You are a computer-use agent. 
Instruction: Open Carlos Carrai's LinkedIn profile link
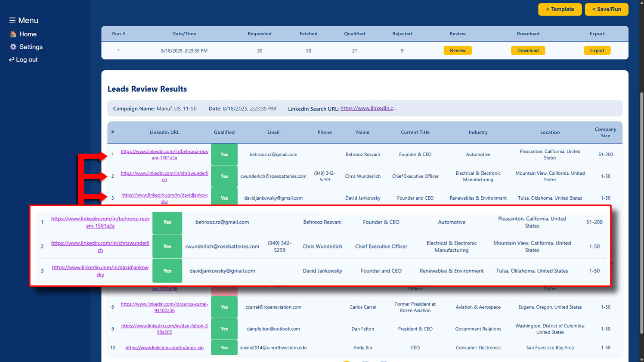164,307
